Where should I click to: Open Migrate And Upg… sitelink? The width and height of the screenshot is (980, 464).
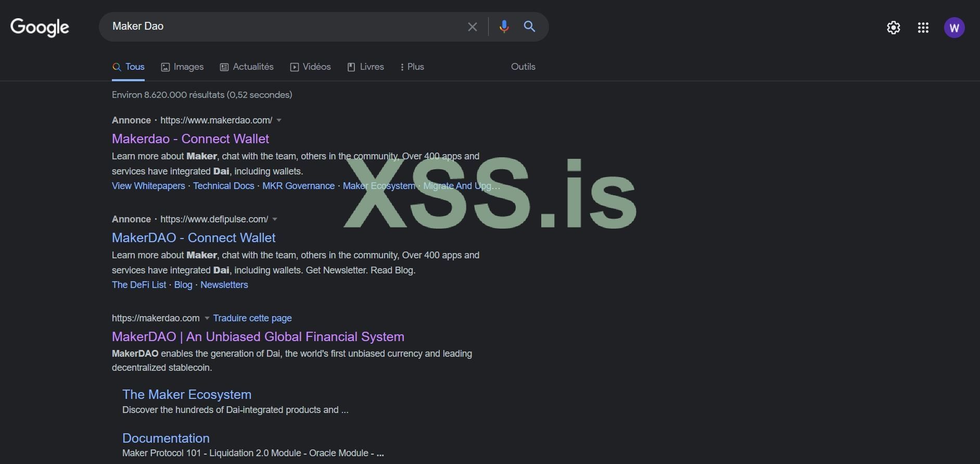pyautogui.click(x=462, y=186)
